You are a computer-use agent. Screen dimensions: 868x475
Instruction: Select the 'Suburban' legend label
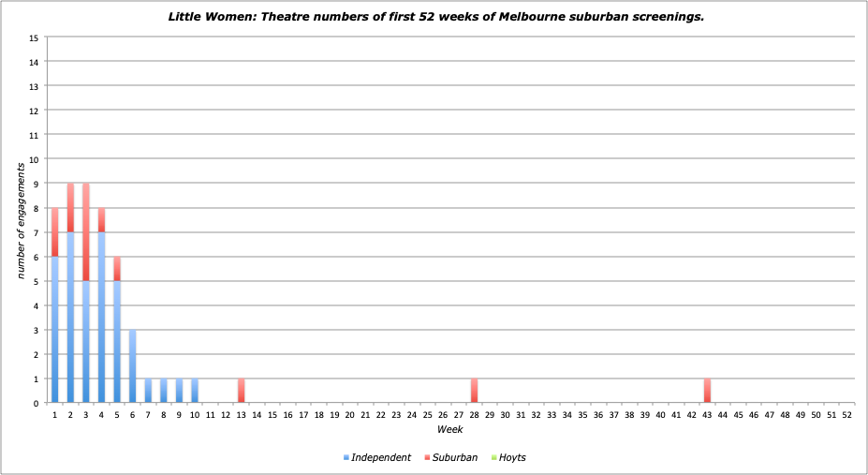(458, 458)
